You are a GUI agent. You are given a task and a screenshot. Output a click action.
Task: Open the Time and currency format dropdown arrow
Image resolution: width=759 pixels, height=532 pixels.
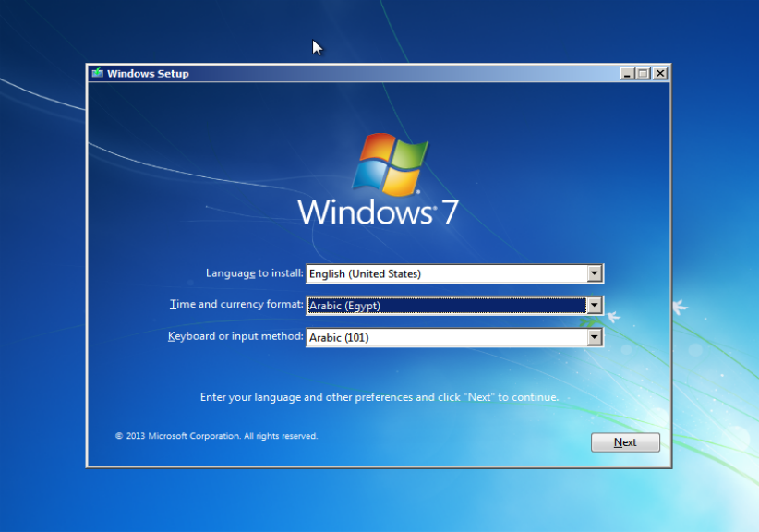pos(595,306)
